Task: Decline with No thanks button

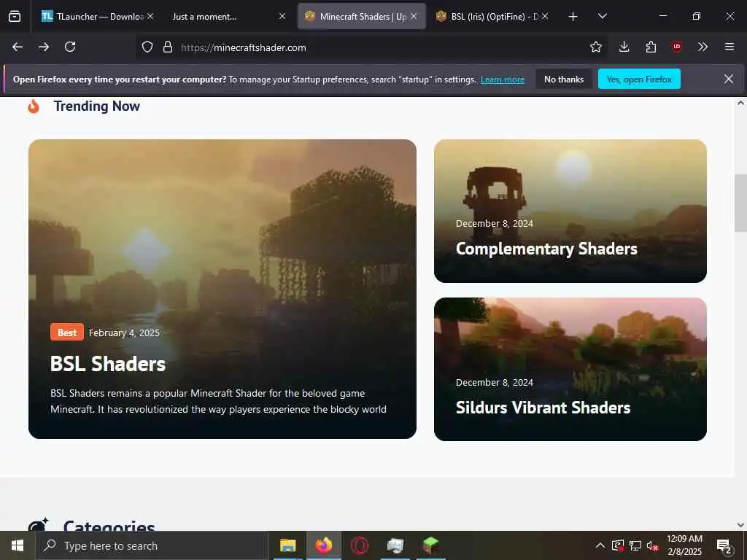Action: 564,79
